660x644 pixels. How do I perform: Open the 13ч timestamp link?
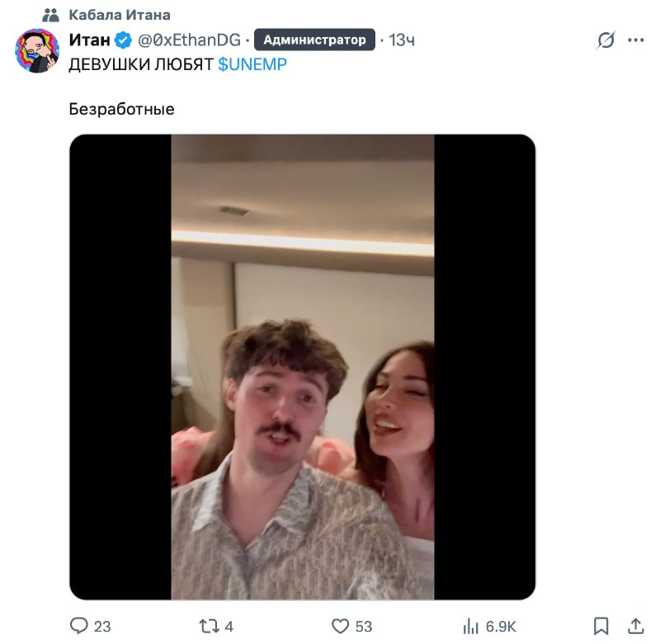click(402, 40)
